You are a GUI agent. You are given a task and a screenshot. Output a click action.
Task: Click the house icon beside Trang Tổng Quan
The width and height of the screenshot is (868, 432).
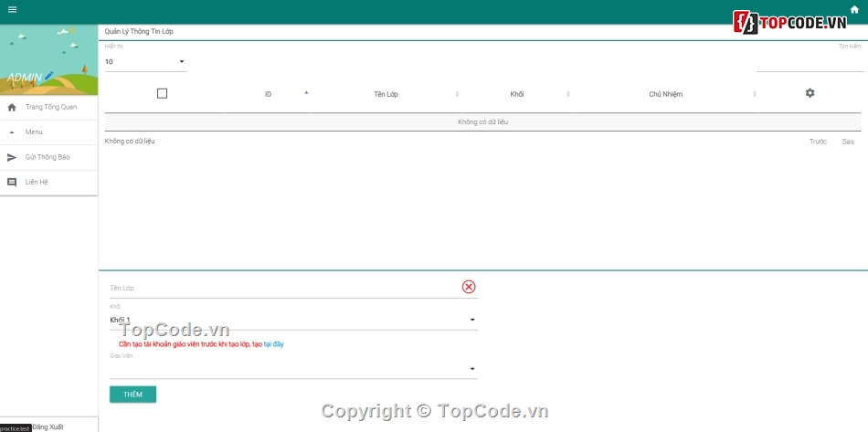[x=12, y=107]
